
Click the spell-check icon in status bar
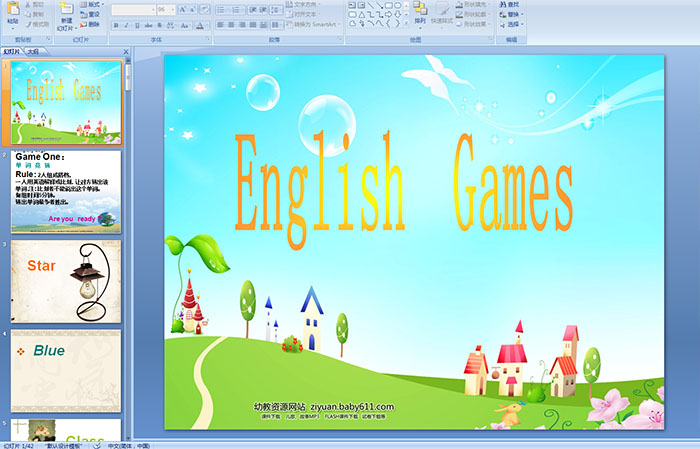tap(97, 446)
